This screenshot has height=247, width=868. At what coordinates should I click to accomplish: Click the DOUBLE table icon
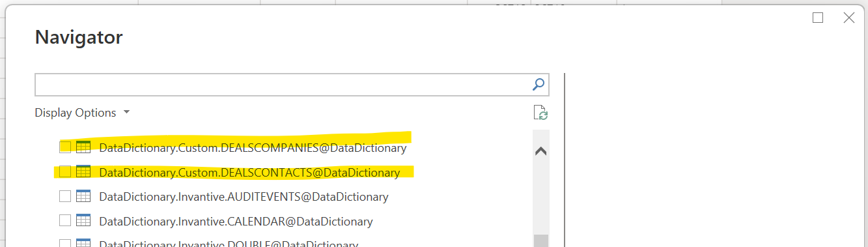83,243
